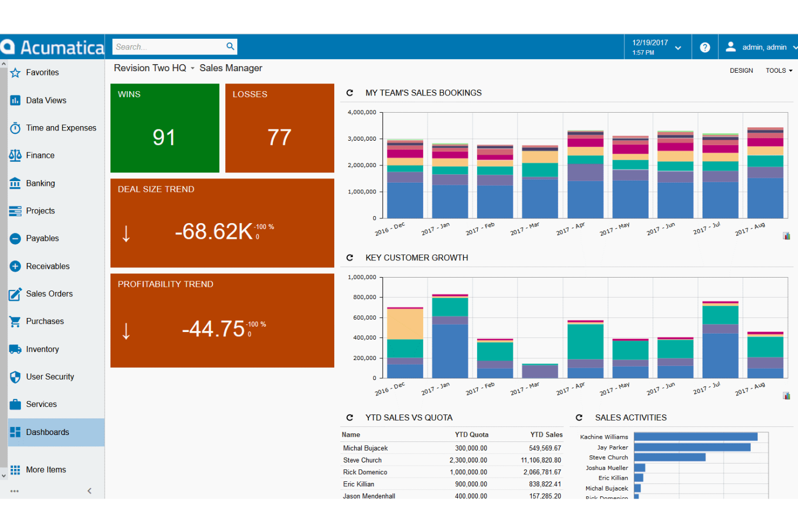Expand the admin, admin user menu arrow

795,47
